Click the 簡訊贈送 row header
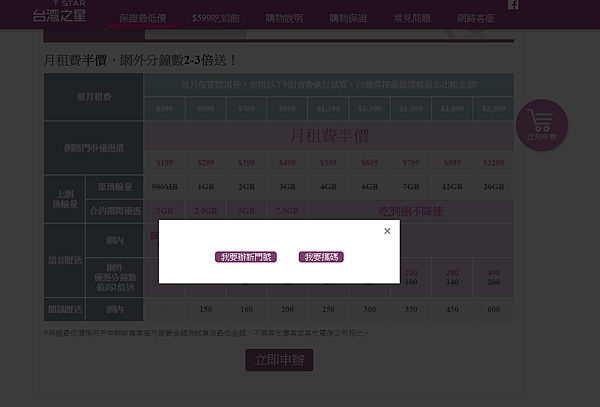This screenshot has width=600, height=407. (65, 309)
